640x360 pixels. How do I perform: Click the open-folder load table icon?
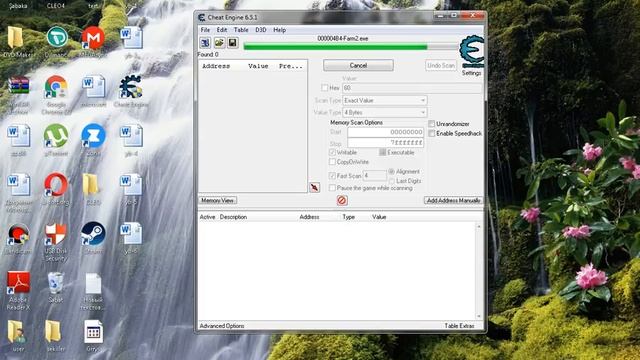tap(219, 42)
